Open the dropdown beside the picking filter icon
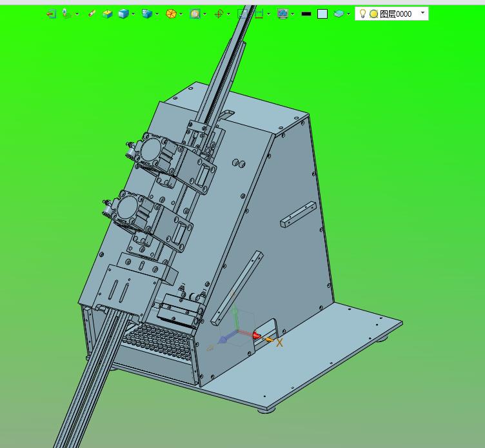485x448 pixels. click(x=77, y=14)
